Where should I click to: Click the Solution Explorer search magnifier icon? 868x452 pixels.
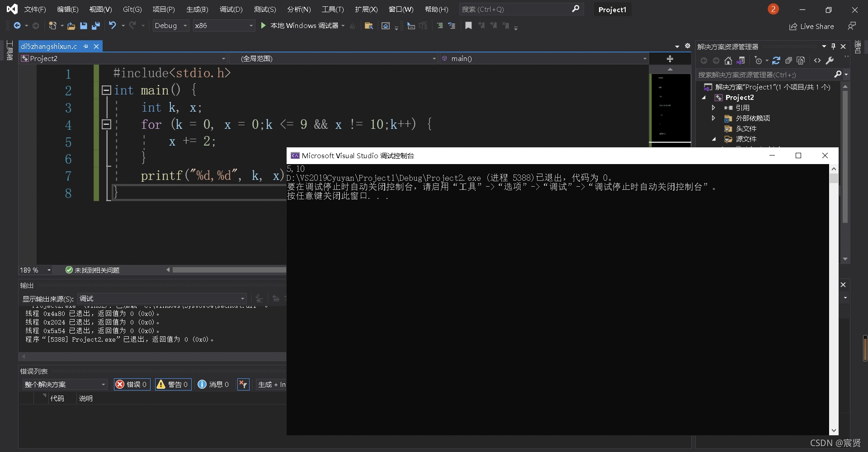[x=838, y=74]
